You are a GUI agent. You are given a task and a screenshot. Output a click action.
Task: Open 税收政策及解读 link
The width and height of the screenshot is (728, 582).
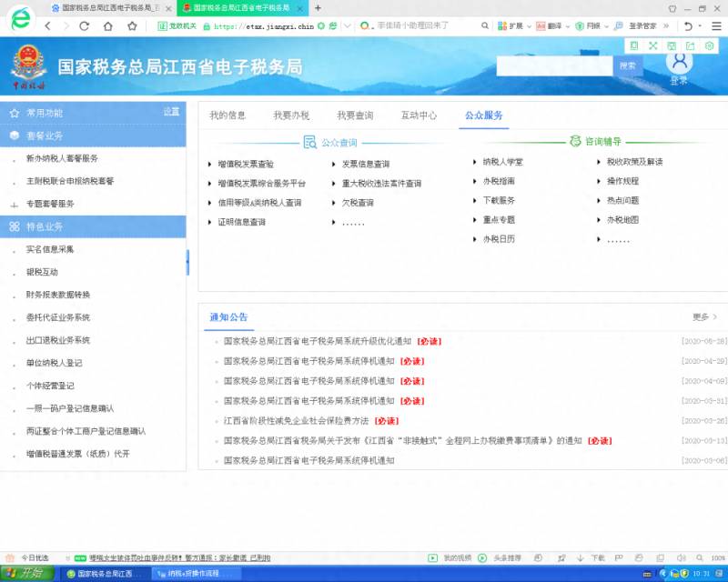coord(634,162)
